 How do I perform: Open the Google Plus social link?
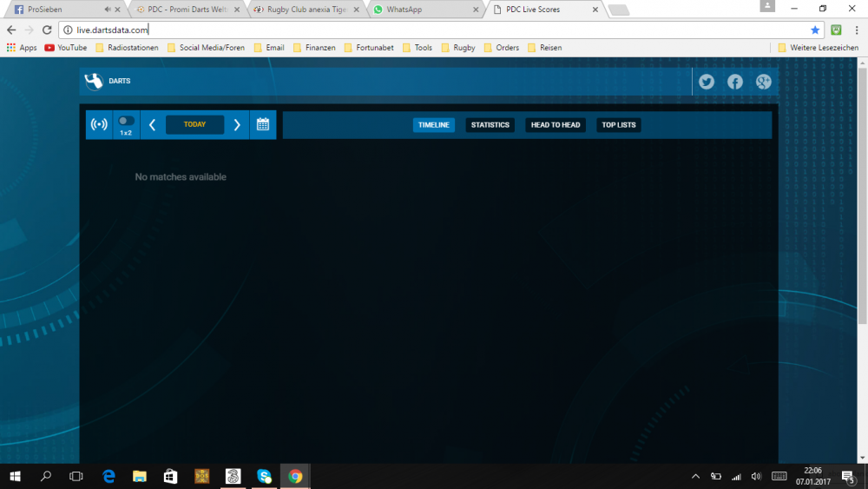tap(764, 82)
